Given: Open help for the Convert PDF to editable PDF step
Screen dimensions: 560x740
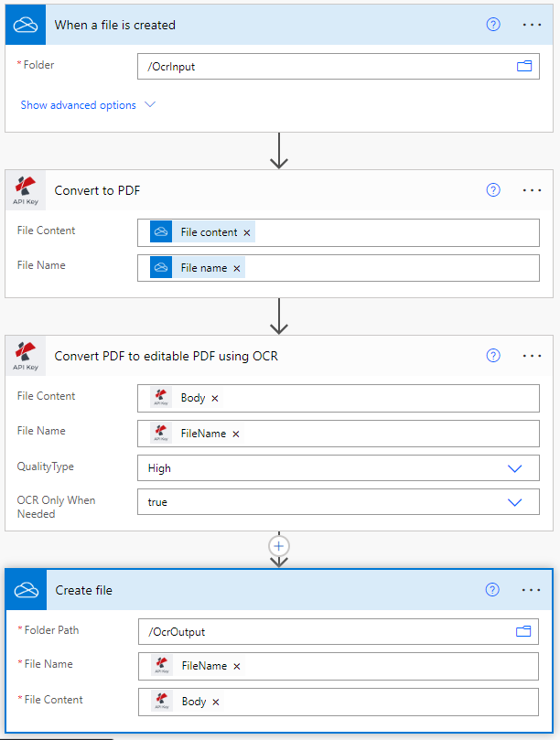Looking at the screenshot, I should click(x=493, y=356).
